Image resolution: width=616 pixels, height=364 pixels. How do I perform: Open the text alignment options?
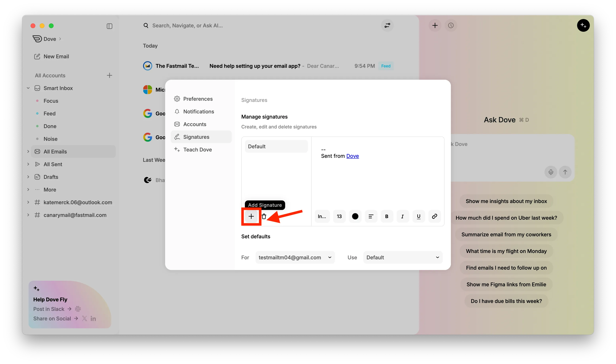(371, 216)
